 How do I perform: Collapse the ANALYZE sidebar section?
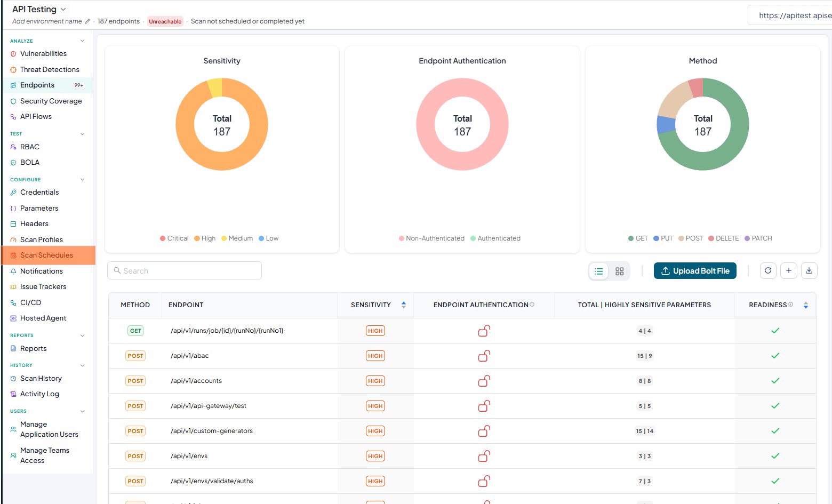coord(82,41)
